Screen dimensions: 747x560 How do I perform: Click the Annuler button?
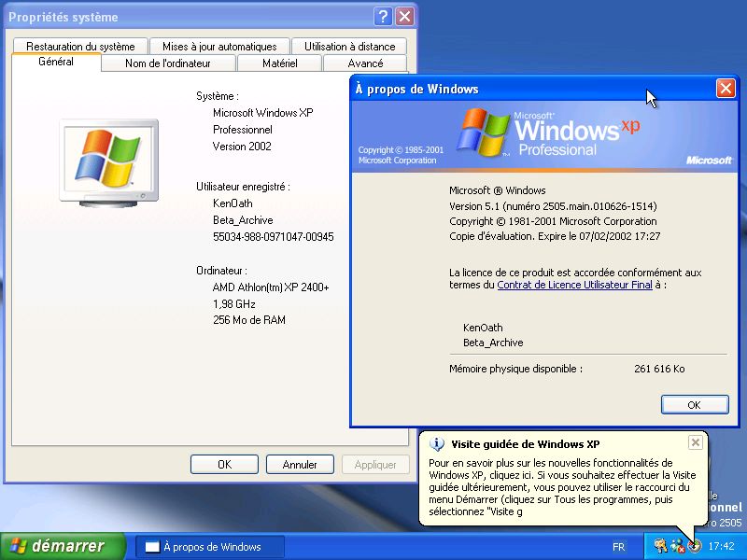[300, 464]
